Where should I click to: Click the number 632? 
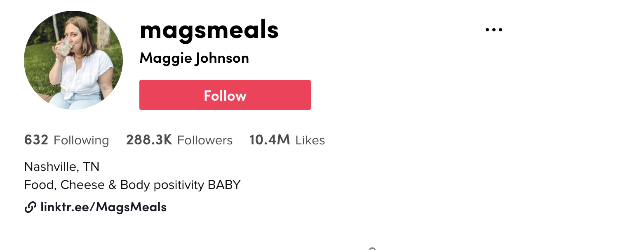click(36, 140)
